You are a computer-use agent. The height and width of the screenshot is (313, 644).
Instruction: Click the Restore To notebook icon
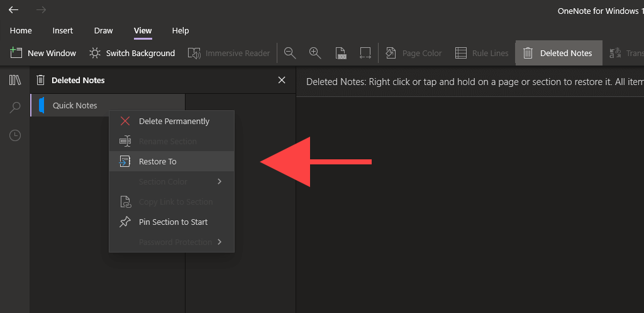(x=125, y=161)
